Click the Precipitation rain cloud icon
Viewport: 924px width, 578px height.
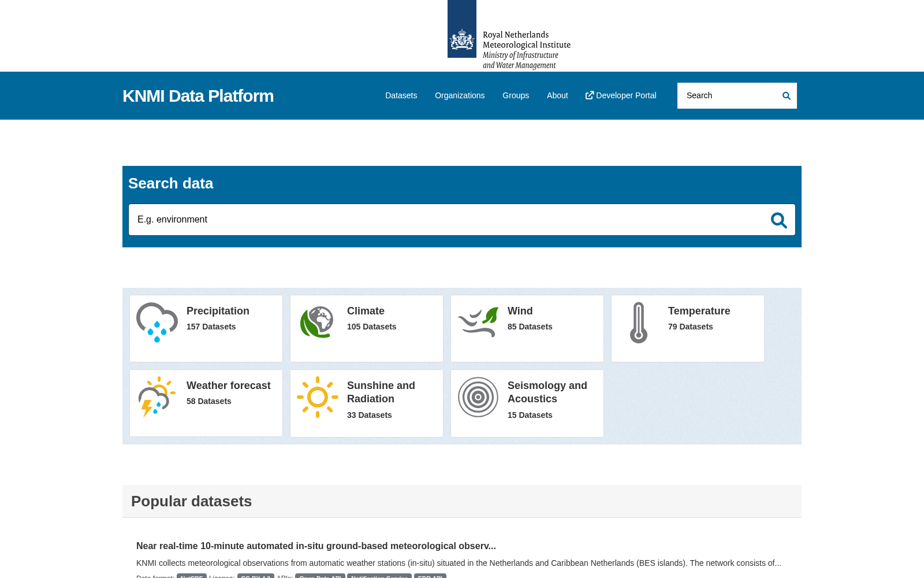(x=157, y=323)
